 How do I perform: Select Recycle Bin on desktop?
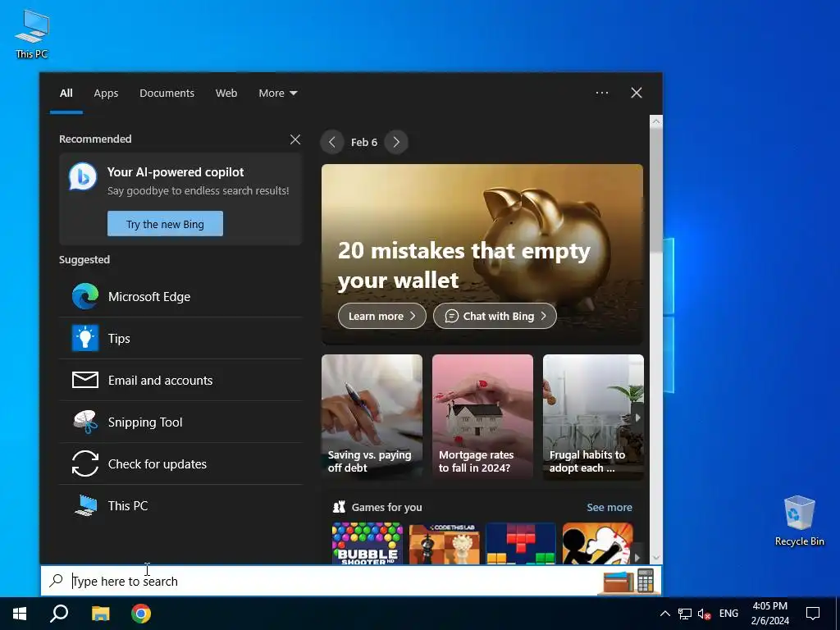799,521
